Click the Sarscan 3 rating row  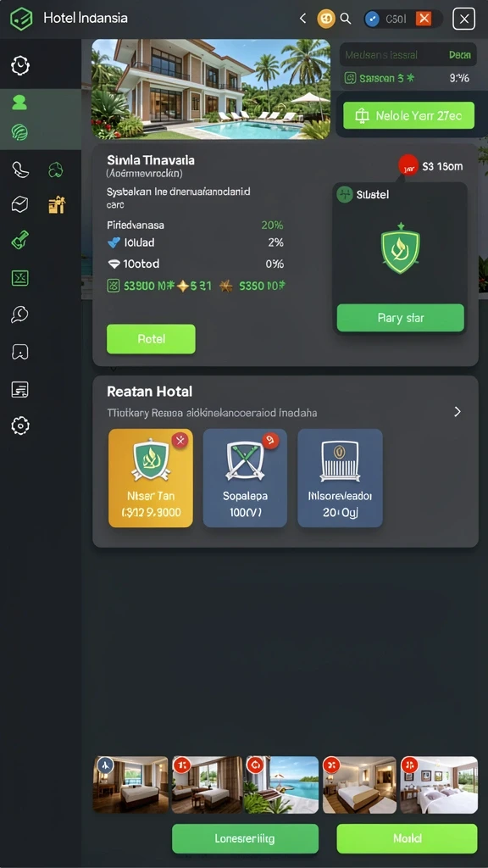coord(408,78)
